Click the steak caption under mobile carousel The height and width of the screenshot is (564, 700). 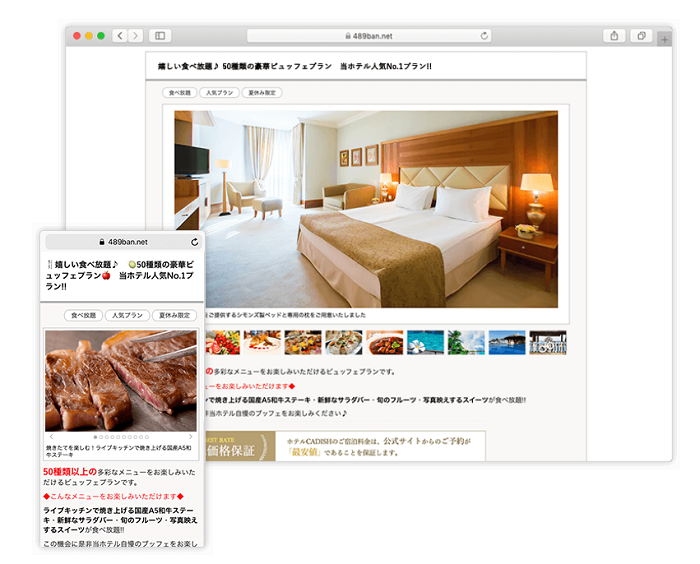pyautogui.click(x=119, y=451)
